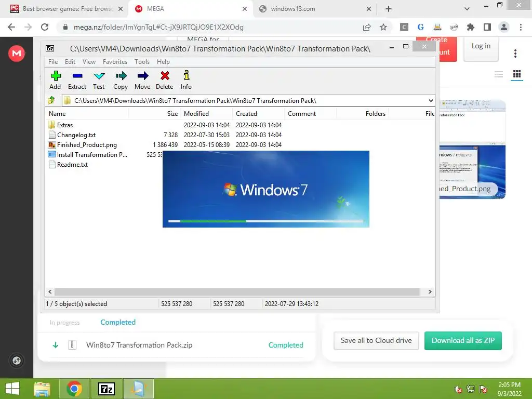Reload the MEGA page
Screen dimensions: 532x399
[x=45, y=27]
